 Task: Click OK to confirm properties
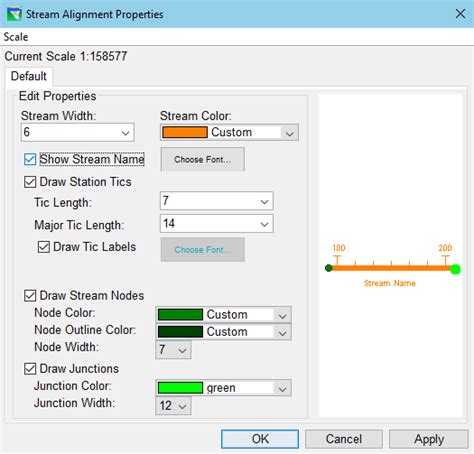coord(260,439)
